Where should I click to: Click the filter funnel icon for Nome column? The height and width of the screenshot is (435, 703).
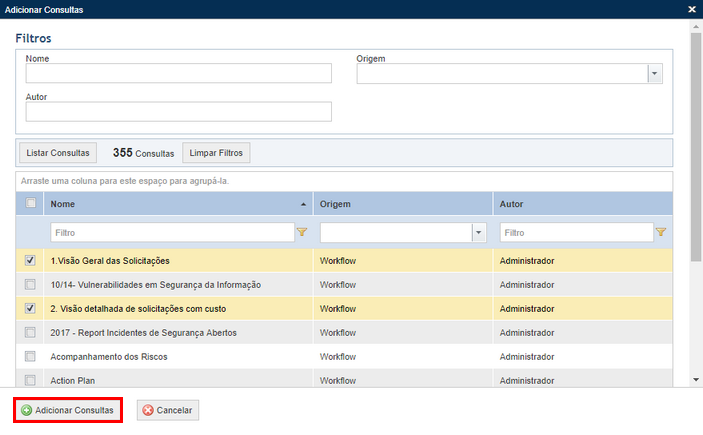302,232
